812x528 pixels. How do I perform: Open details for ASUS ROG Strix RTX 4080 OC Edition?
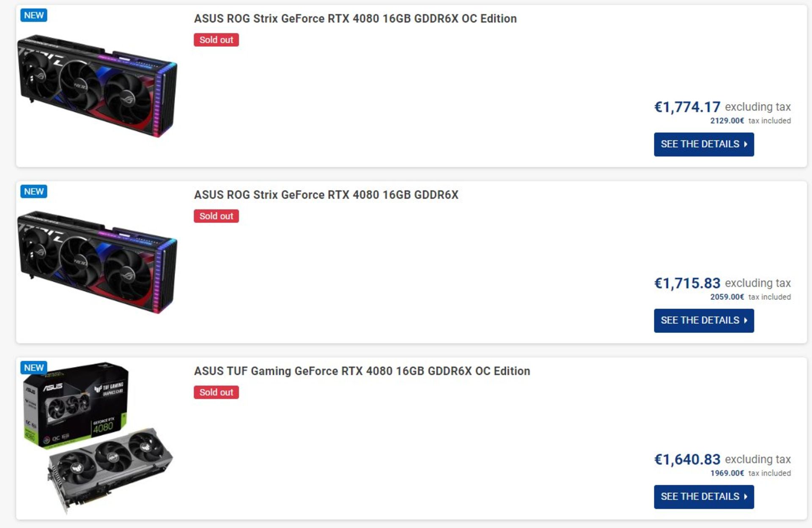[x=703, y=144]
